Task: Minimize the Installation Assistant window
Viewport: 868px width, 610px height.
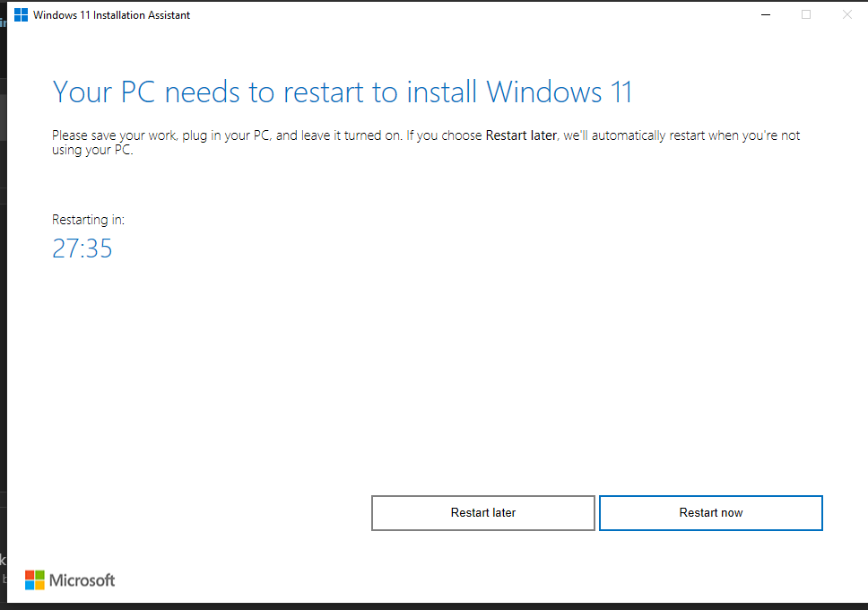Action: click(x=766, y=15)
